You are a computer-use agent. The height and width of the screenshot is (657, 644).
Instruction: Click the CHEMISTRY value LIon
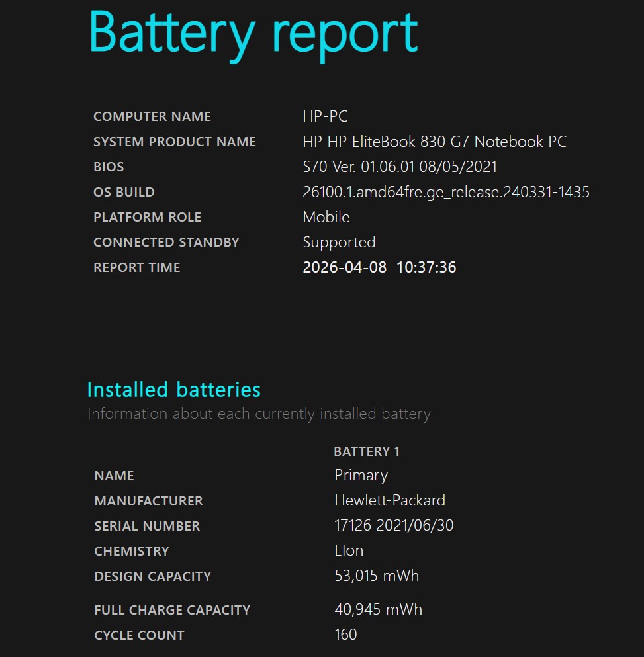pos(349,550)
